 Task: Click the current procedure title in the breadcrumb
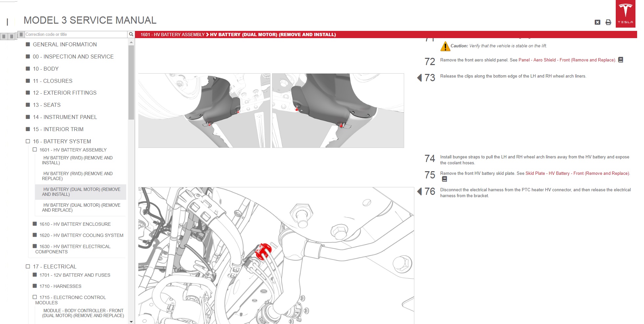(273, 35)
